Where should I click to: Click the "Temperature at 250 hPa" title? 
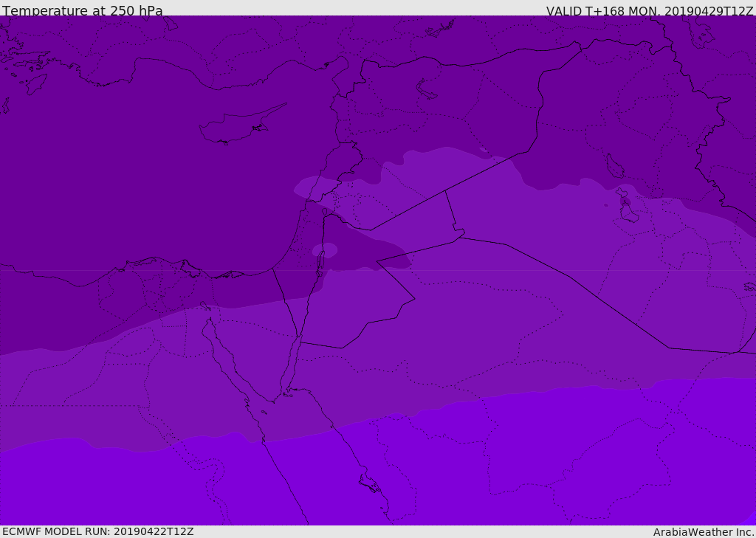coord(82,11)
